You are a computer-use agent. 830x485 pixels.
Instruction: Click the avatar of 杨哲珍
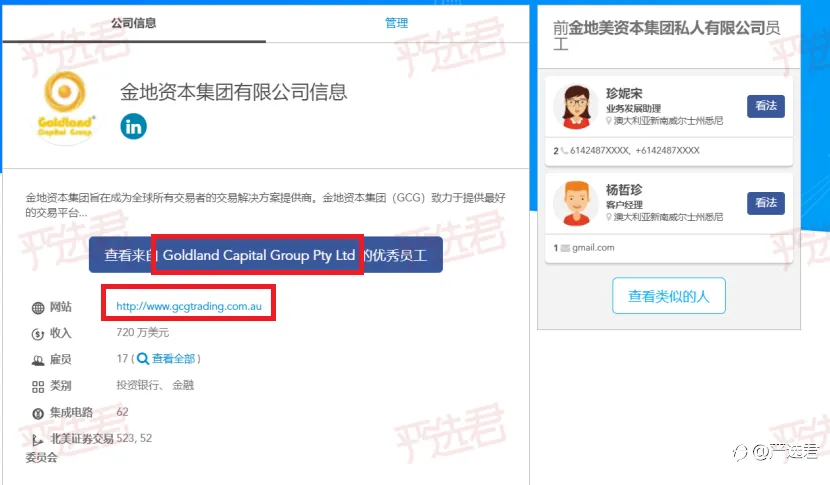coord(576,203)
